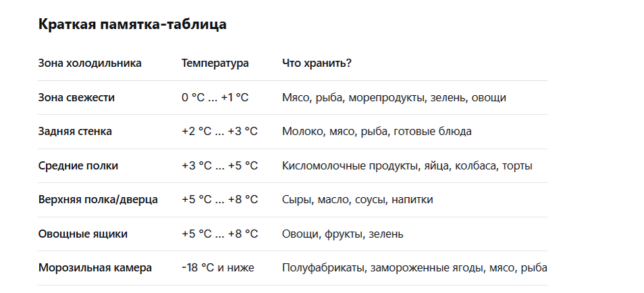
Task: Click the heading "Краткая памятка-таблица"
Action: pyautogui.click(x=132, y=25)
